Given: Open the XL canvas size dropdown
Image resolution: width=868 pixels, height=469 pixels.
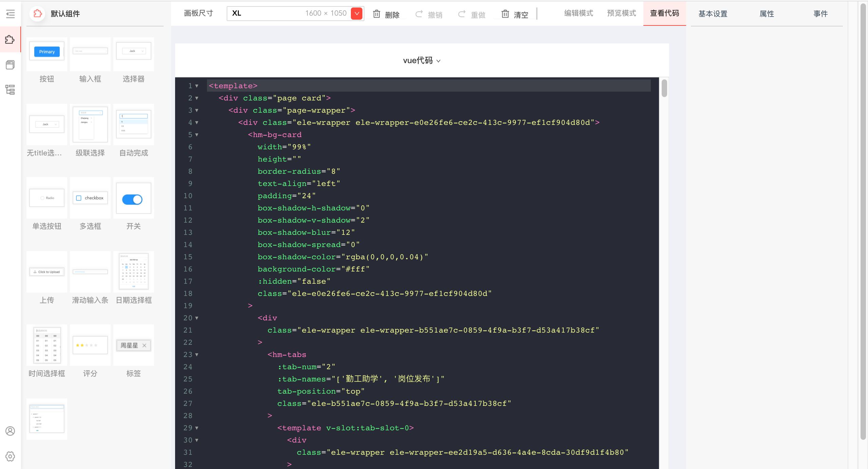Looking at the screenshot, I should tap(357, 14).
